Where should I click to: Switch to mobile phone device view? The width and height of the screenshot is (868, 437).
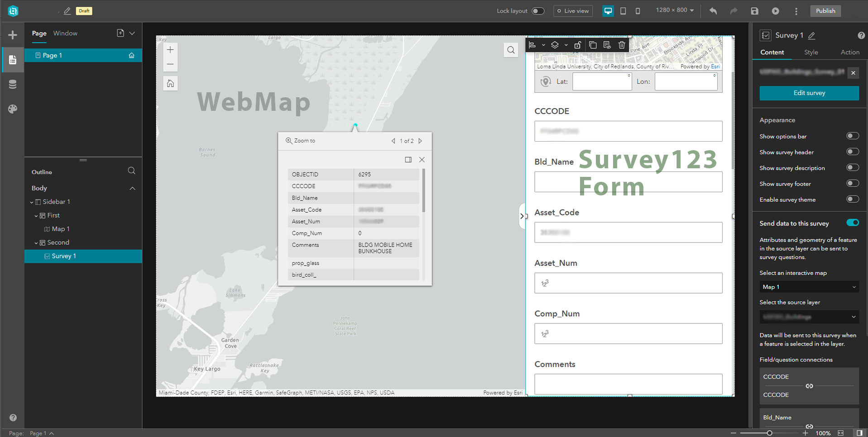(638, 11)
